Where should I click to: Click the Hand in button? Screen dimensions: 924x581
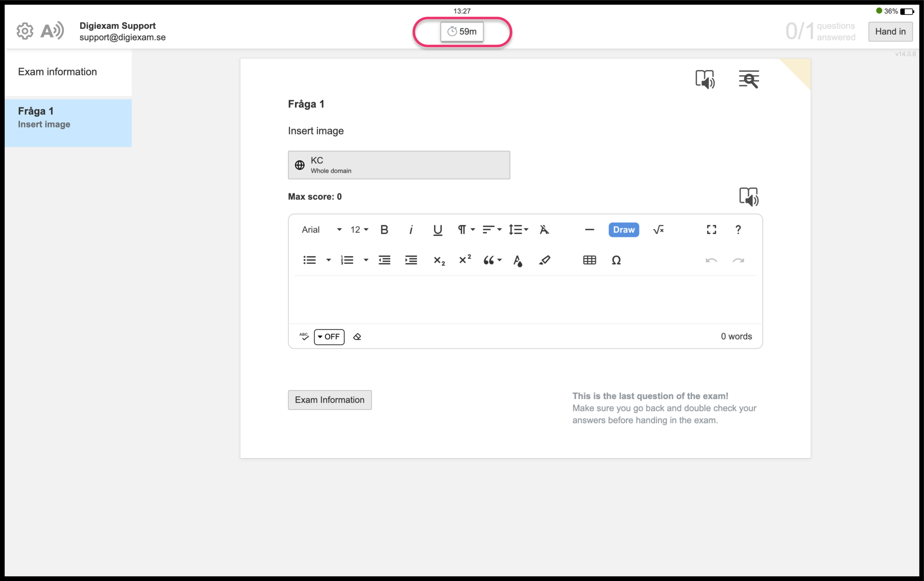[890, 31]
